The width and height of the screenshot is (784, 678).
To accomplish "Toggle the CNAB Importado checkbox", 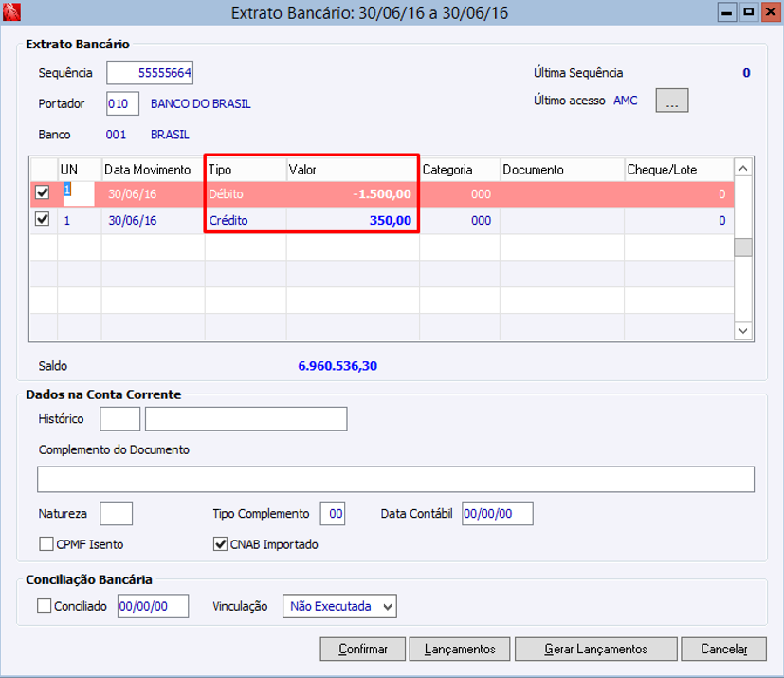I will [x=220, y=544].
